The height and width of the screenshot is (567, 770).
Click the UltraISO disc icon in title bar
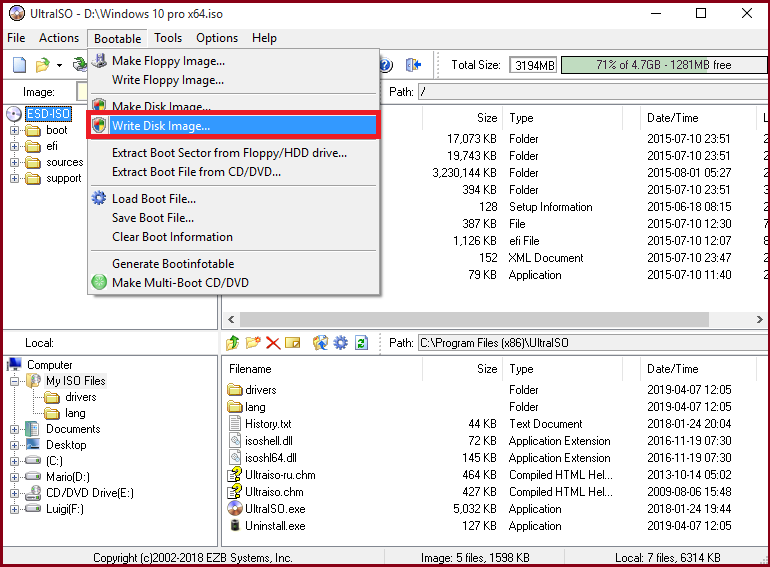(x=17, y=13)
